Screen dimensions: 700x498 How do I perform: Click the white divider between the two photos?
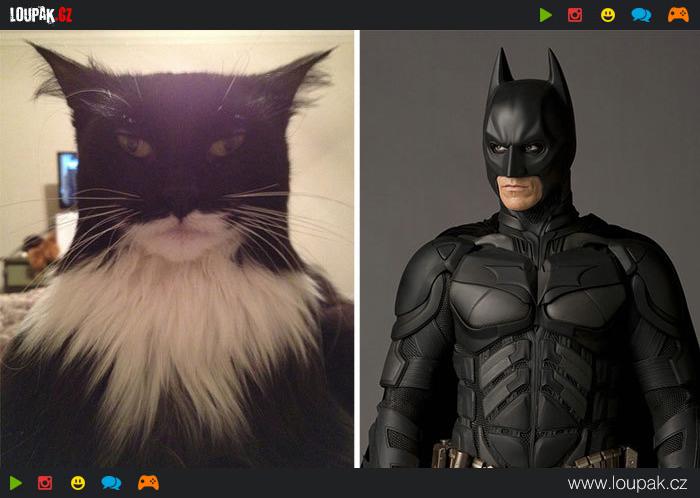(357, 250)
